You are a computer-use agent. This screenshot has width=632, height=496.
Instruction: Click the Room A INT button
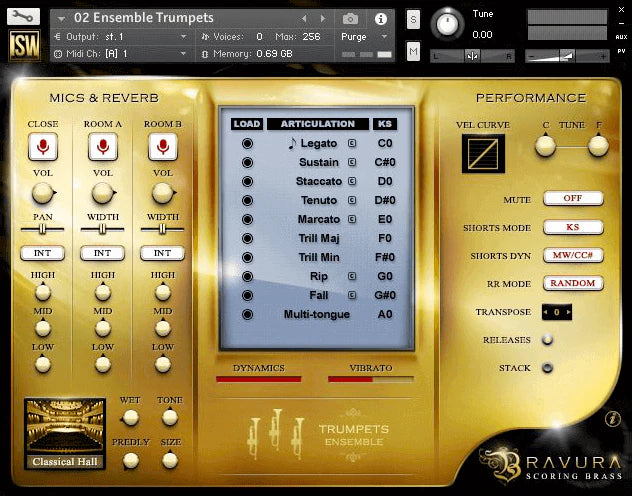pyautogui.click(x=102, y=253)
